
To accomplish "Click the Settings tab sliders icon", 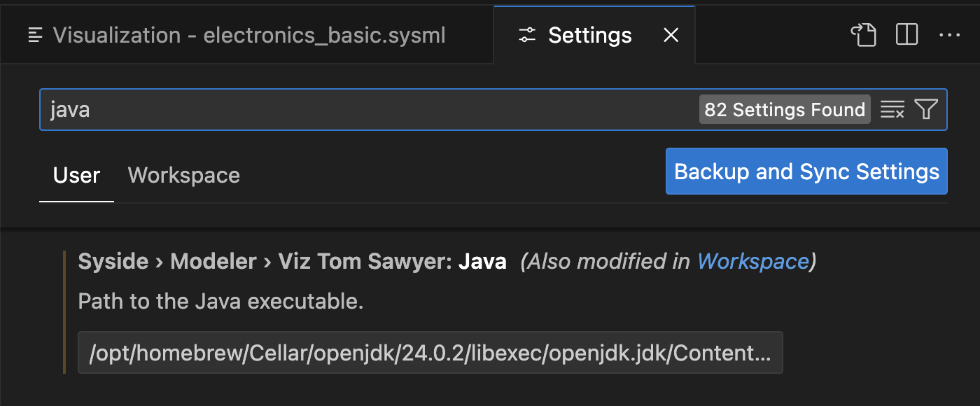I will click(527, 35).
